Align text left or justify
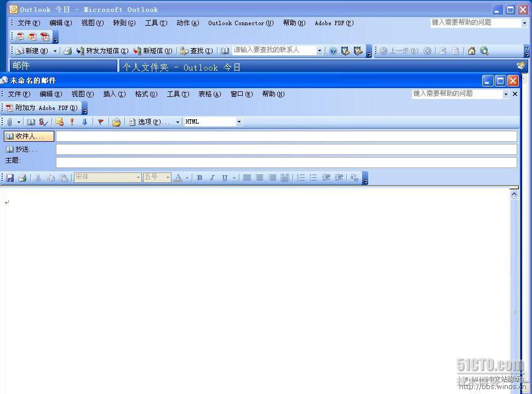This screenshot has height=394, width=532. [247, 177]
